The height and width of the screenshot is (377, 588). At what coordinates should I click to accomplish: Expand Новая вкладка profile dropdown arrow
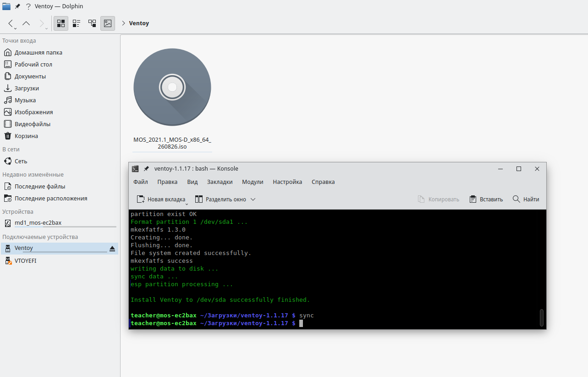(187, 203)
